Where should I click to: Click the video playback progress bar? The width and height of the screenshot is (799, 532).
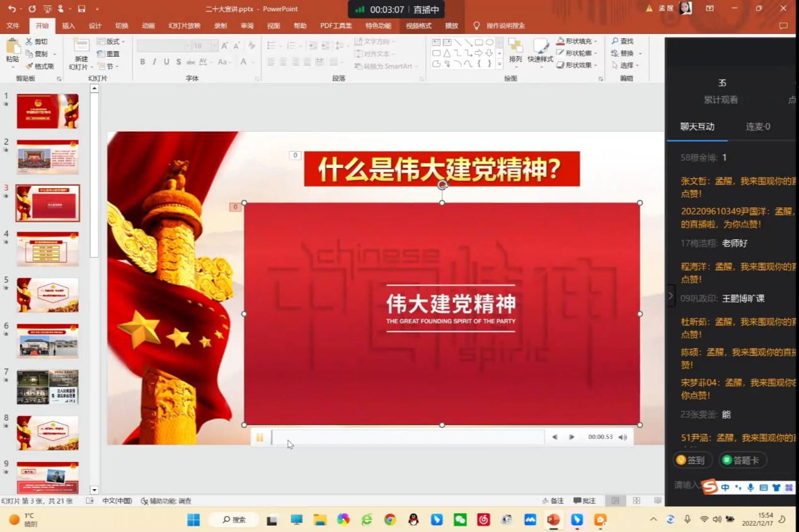click(408, 438)
